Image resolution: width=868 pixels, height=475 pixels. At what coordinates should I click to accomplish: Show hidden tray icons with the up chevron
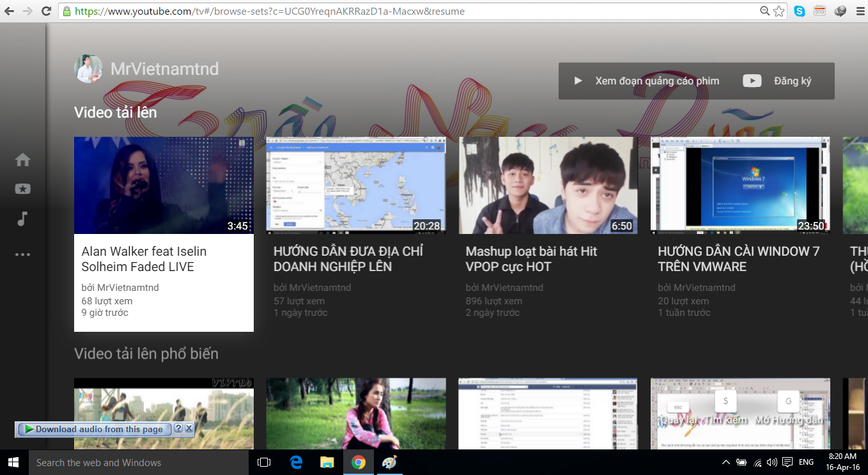tap(725, 462)
